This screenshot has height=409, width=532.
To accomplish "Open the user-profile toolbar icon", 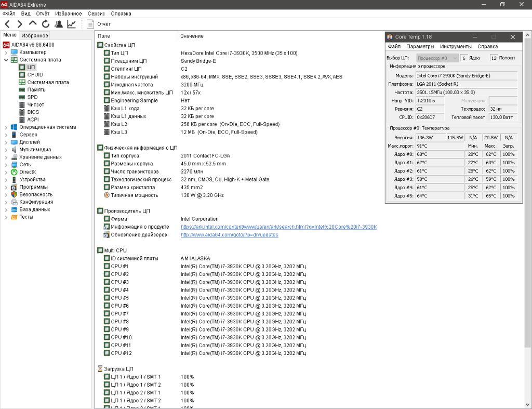I will (58, 24).
